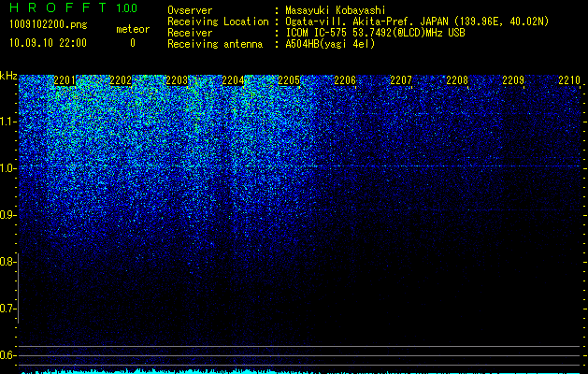Image resolution: width=588 pixels, height=374 pixels.
Task: Click the meteor count value 0
Action: tap(133, 43)
